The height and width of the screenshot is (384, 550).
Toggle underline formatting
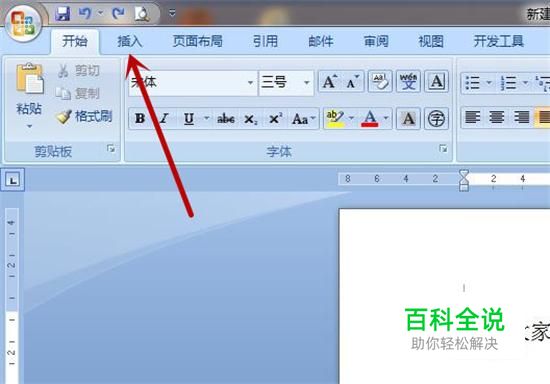(x=189, y=119)
